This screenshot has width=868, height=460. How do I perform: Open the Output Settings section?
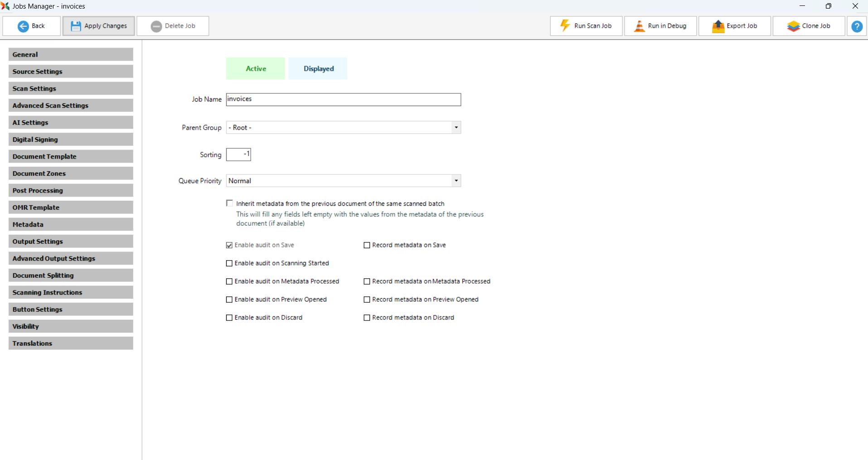click(x=71, y=242)
